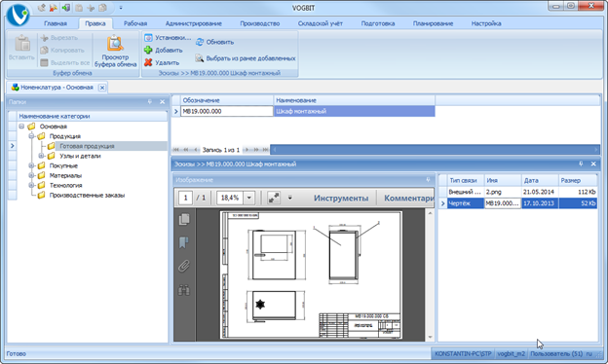Click the Select all (Выделить все) icon
The width and height of the screenshot is (608, 364).
[x=44, y=62]
